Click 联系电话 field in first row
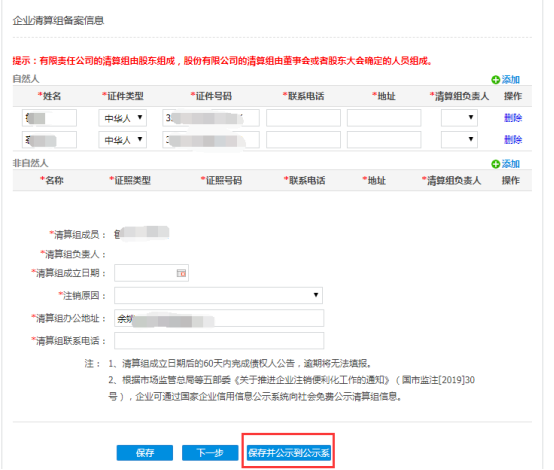This screenshot has height=470, width=554. coord(303,118)
